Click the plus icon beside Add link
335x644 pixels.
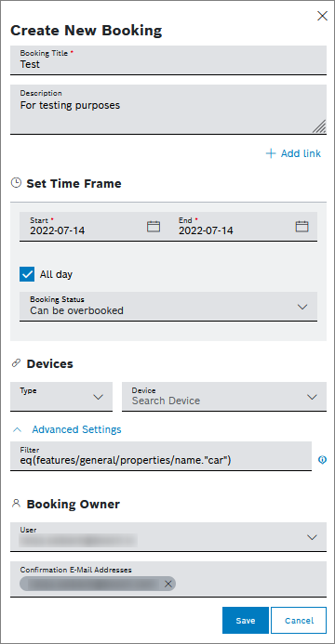[x=271, y=153]
